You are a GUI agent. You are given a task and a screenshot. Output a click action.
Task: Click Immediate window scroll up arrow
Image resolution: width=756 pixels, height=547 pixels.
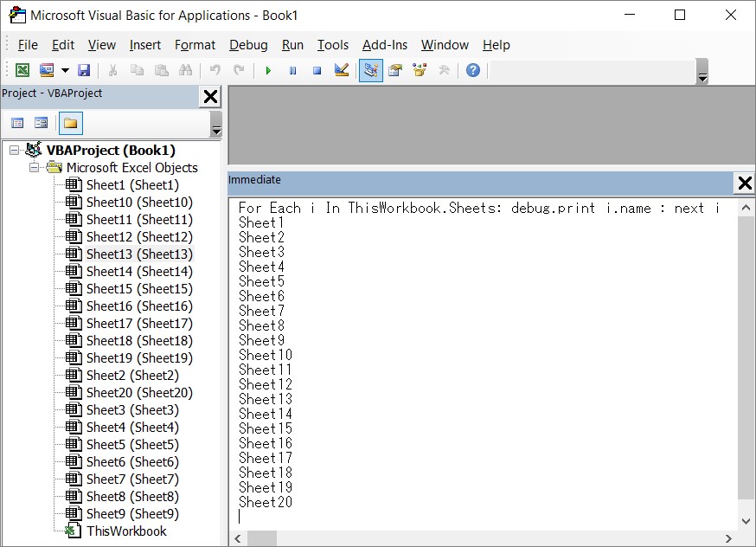tap(746, 208)
